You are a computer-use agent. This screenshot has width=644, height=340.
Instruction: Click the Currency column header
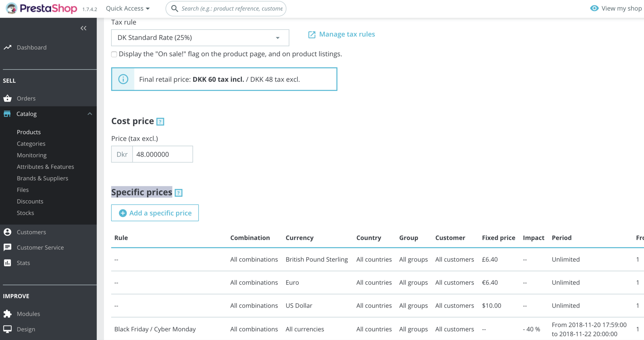tap(300, 238)
